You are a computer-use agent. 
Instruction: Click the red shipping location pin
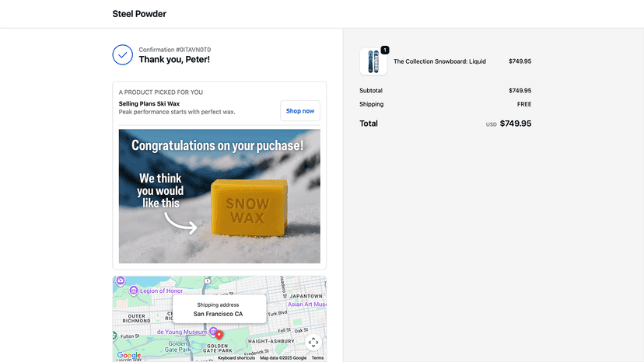[x=219, y=335]
